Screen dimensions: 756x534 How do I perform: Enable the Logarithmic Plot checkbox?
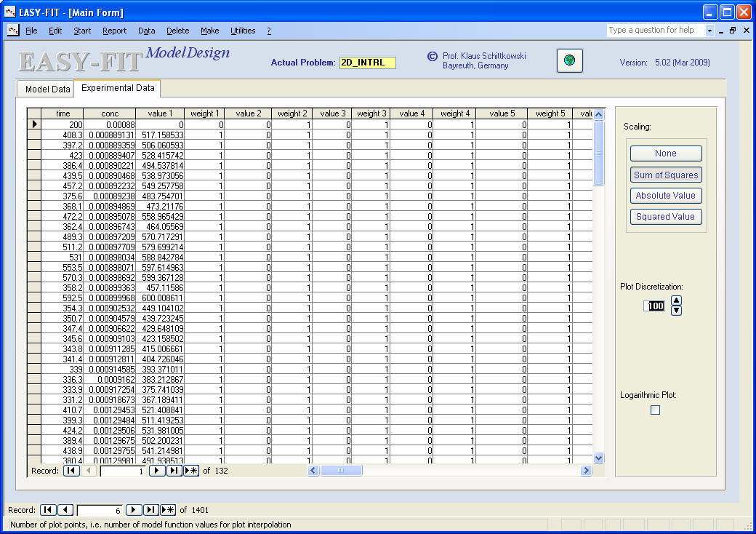(x=655, y=410)
